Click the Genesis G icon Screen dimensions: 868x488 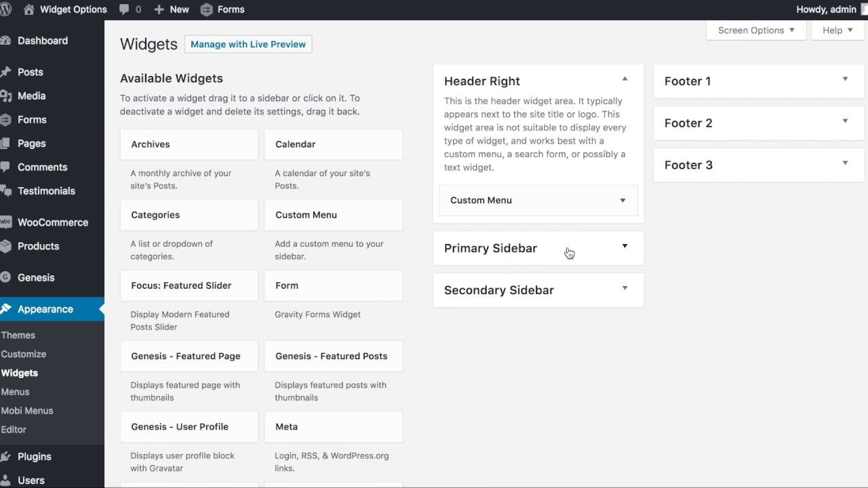(x=5, y=277)
